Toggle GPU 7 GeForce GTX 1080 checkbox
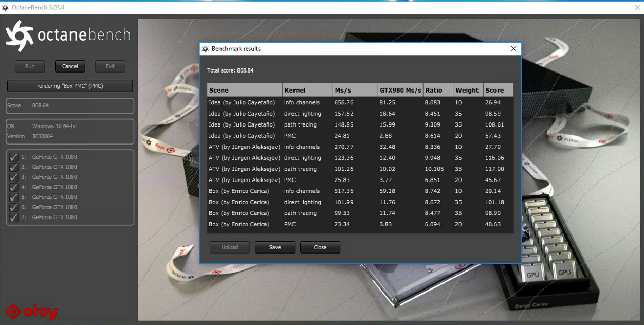This screenshot has width=644, height=325. coord(13,217)
